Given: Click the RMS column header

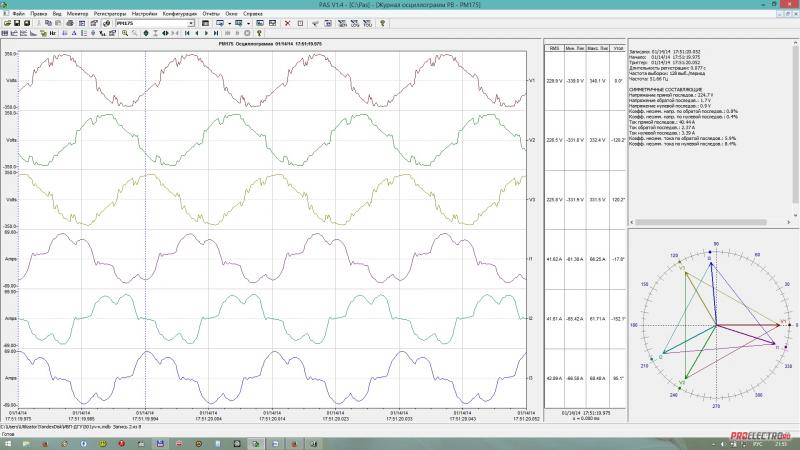Looking at the screenshot, I should [x=555, y=48].
